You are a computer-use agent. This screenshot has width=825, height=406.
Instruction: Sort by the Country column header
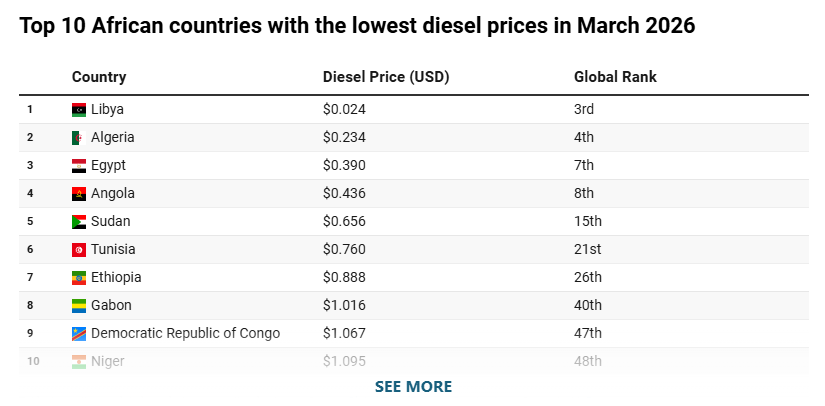coord(99,77)
